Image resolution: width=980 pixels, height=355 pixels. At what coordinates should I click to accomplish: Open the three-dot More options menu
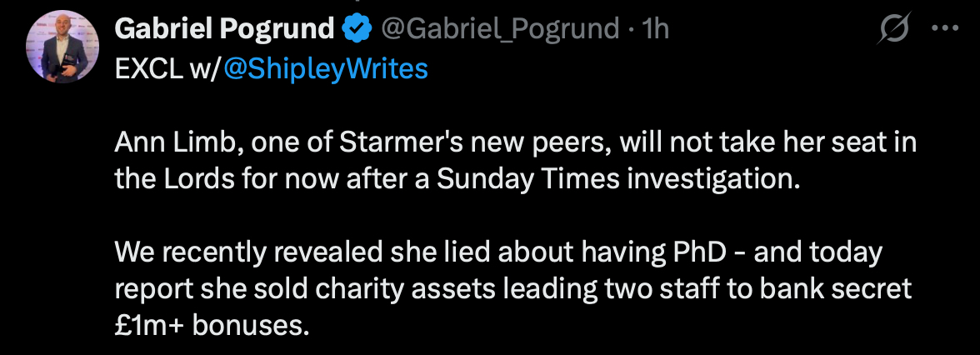click(944, 29)
